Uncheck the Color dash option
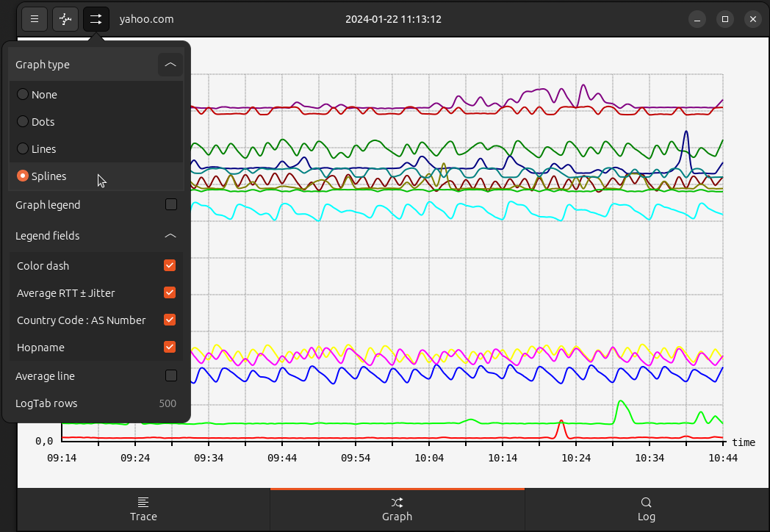This screenshot has height=532, width=770. [x=170, y=265]
